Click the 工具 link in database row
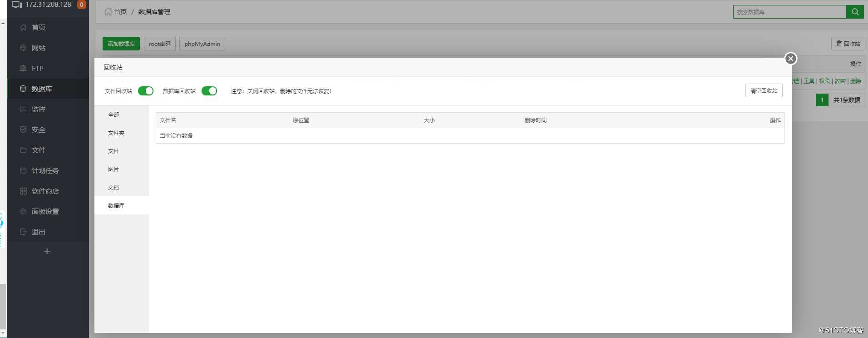This screenshot has width=868, height=338. click(x=809, y=81)
